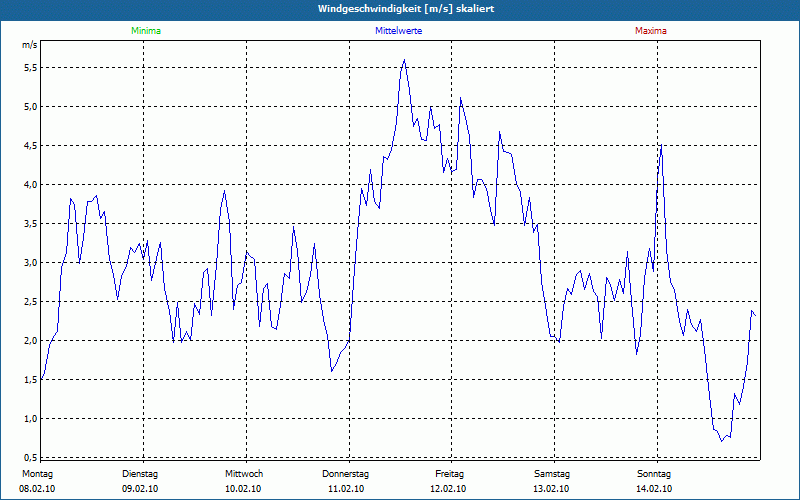The height and width of the screenshot is (500, 800).
Task: Click the 1,0 y-axis value
Action: (31, 418)
